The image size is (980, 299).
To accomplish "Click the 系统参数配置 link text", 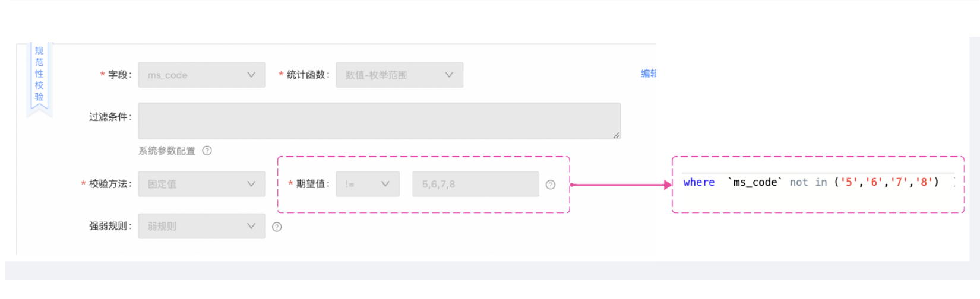I will point(167,151).
